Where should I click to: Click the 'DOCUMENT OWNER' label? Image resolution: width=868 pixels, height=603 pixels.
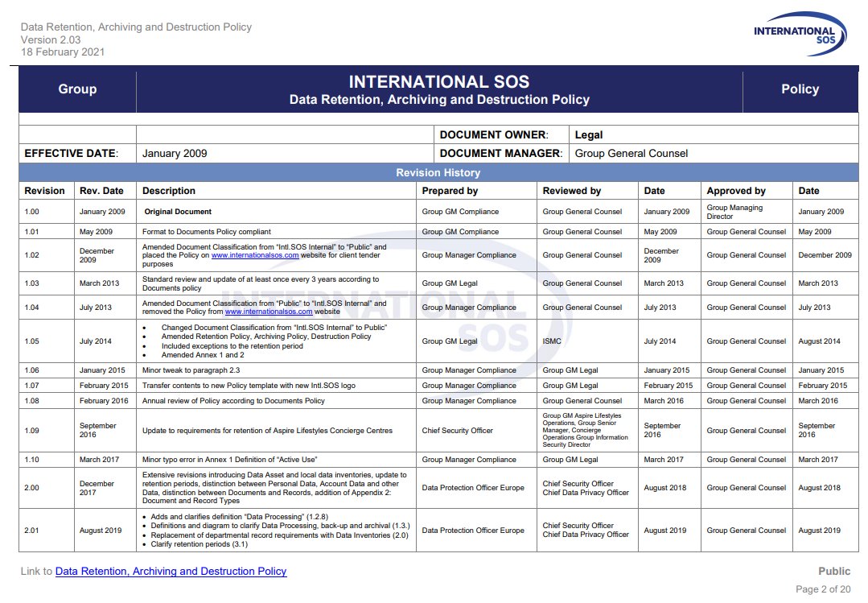tap(494, 134)
